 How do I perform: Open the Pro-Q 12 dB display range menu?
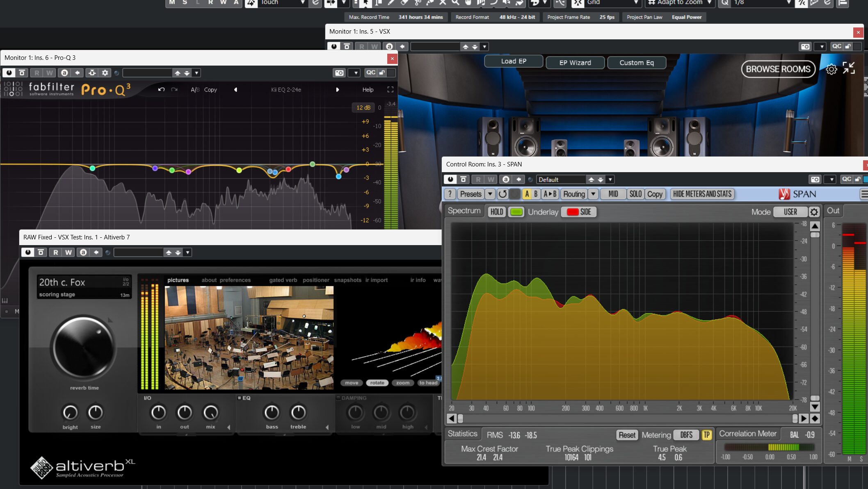pyautogui.click(x=363, y=107)
